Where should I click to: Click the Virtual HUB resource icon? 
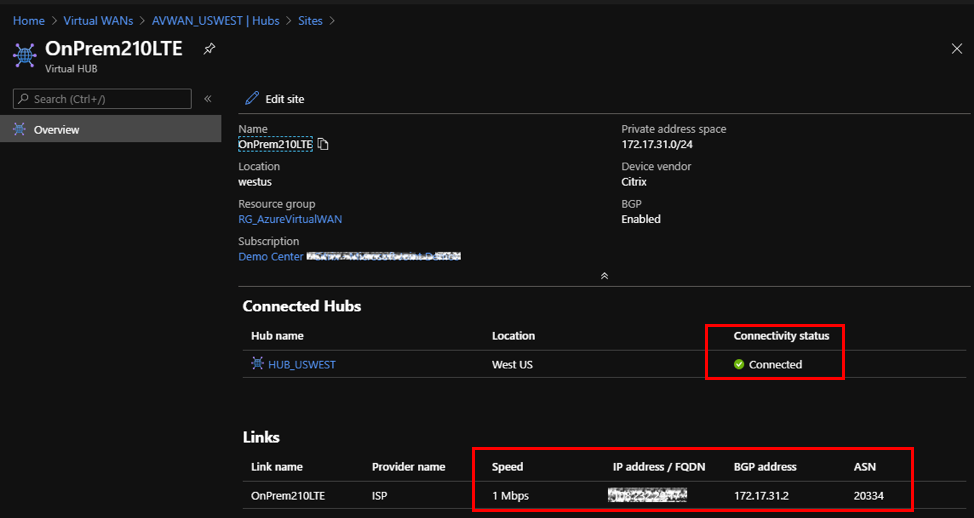point(25,55)
